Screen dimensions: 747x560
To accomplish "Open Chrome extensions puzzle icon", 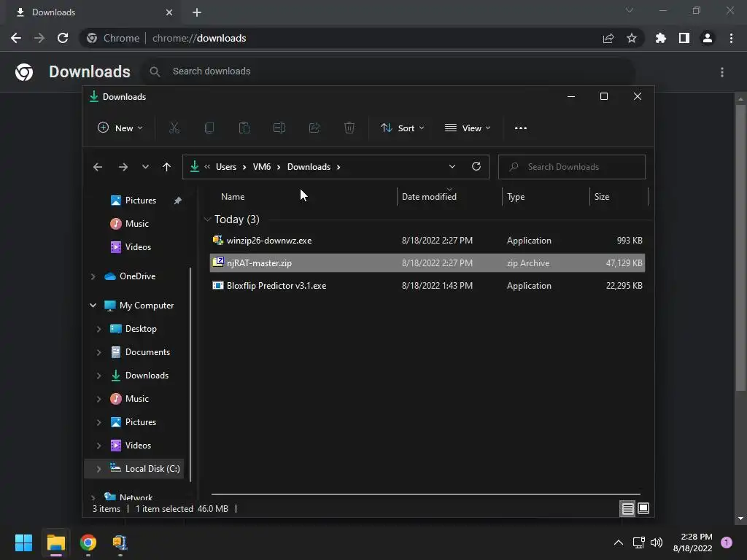I will [661, 38].
